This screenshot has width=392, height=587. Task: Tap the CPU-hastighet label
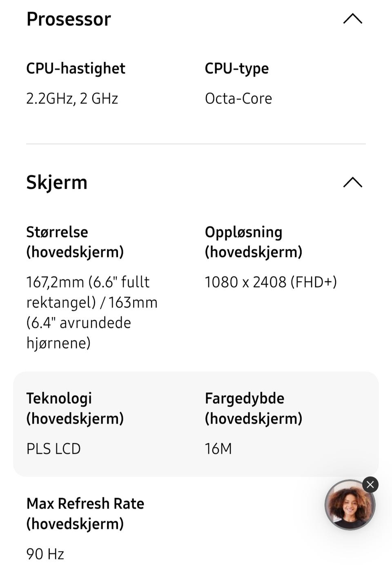click(76, 69)
